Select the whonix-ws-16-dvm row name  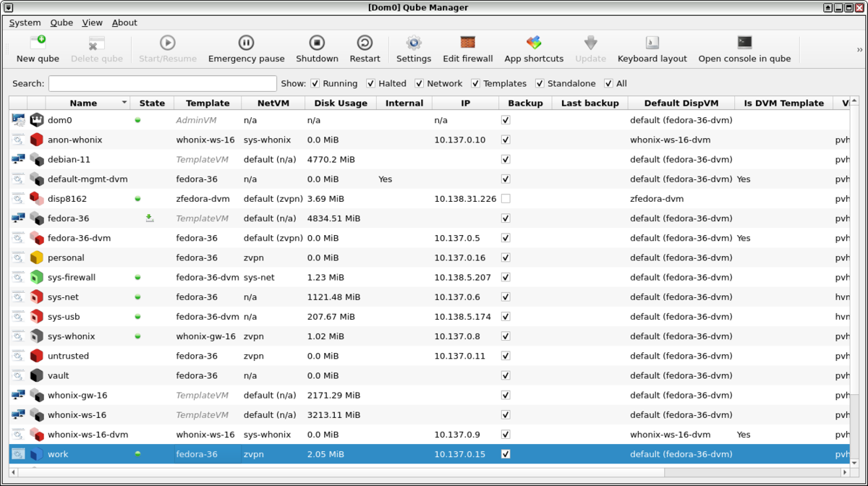click(x=88, y=435)
